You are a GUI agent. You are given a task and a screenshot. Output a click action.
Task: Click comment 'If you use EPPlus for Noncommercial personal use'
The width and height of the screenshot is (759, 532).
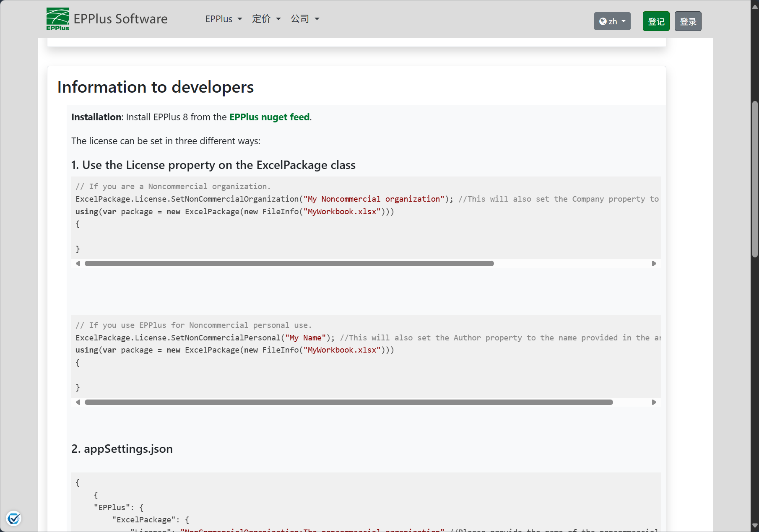[194, 325]
